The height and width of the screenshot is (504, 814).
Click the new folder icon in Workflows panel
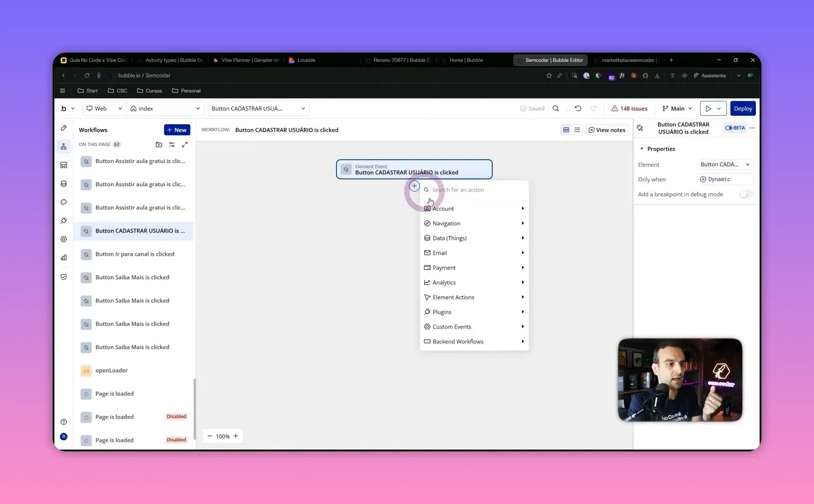[x=159, y=145]
